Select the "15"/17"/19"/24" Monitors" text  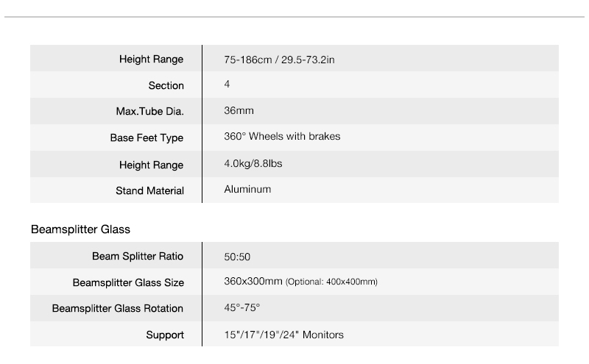point(283,335)
